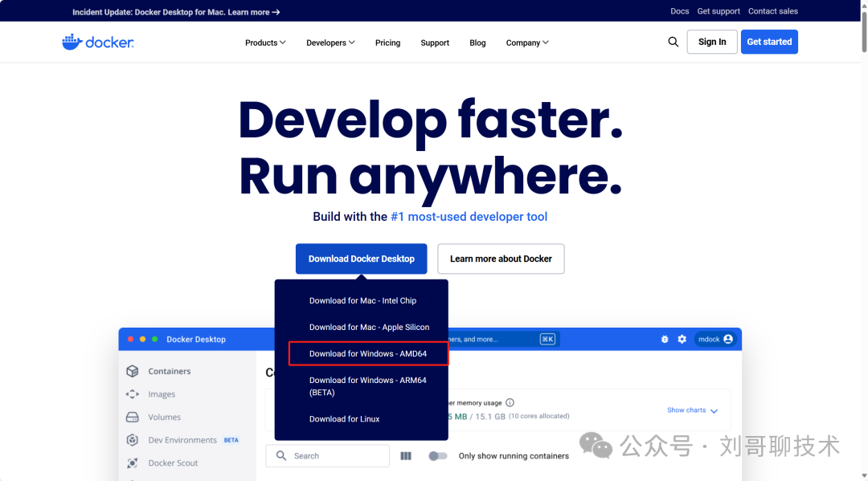Click the bug troubleshoot icon in Docker Desktop
This screenshot has width=868, height=481.
point(665,339)
